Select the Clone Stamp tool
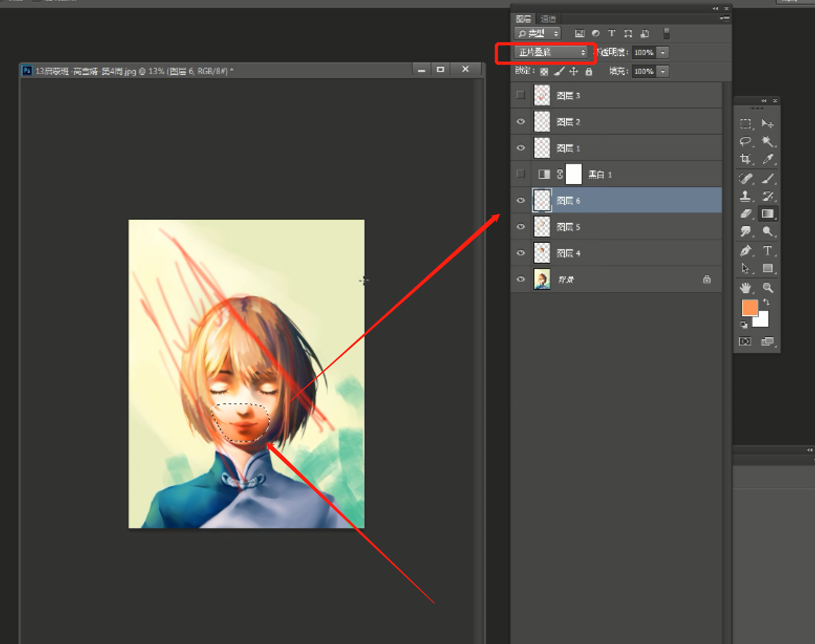Screen dimensions: 815x644 (x=745, y=196)
